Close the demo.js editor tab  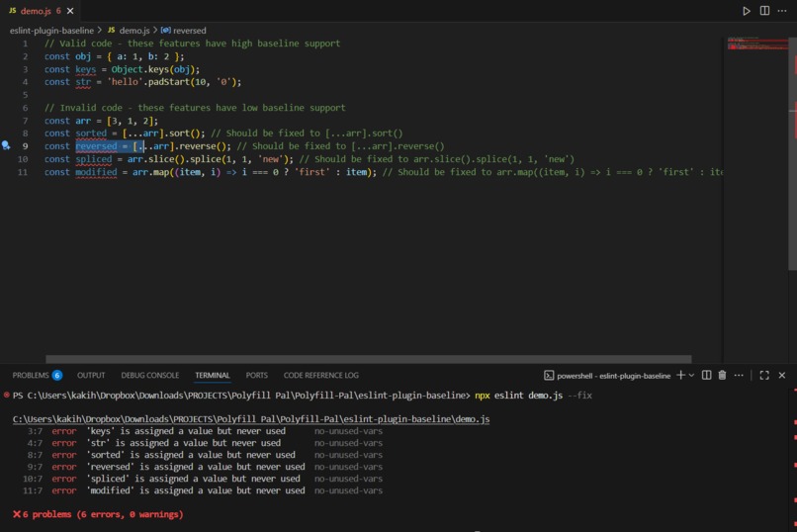click(x=70, y=11)
